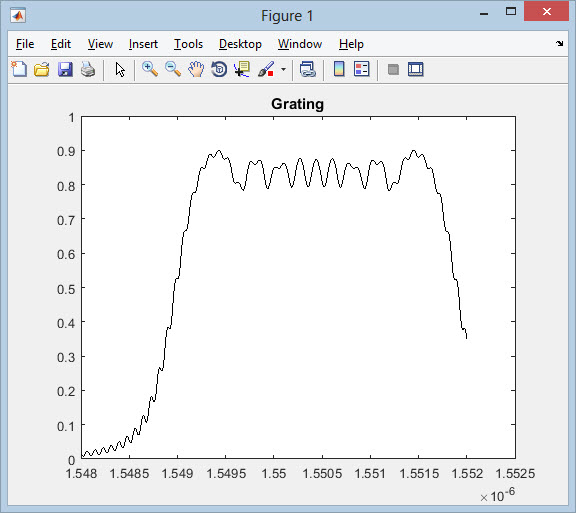Screen dimensions: 576x513
Task: Open a file via the folder icon
Action: coord(42,69)
